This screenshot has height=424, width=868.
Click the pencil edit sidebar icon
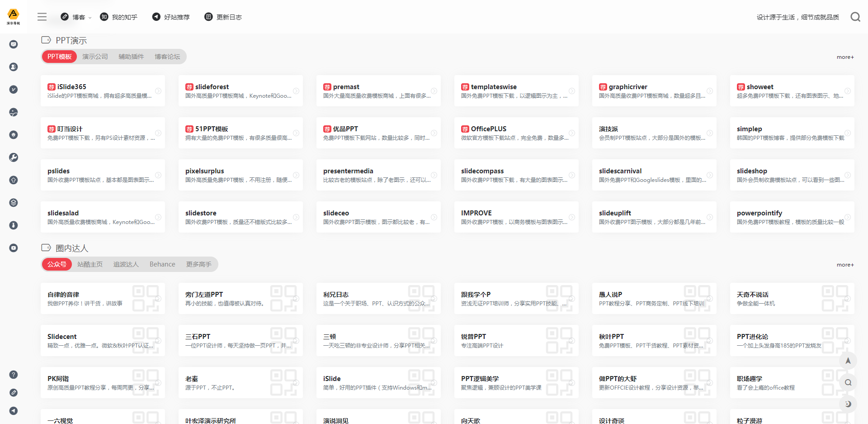tap(14, 393)
